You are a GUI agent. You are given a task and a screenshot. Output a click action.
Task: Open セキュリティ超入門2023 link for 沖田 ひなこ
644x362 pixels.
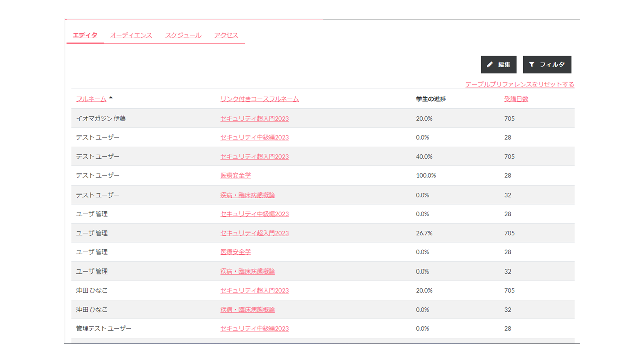pos(255,291)
